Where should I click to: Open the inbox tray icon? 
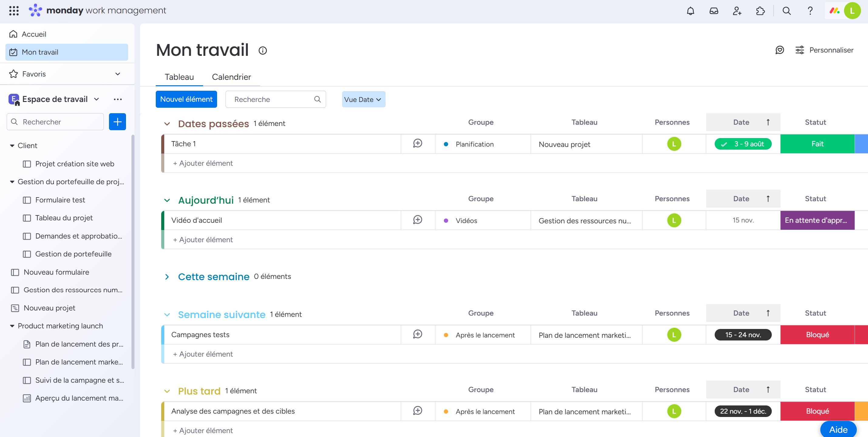(x=714, y=11)
